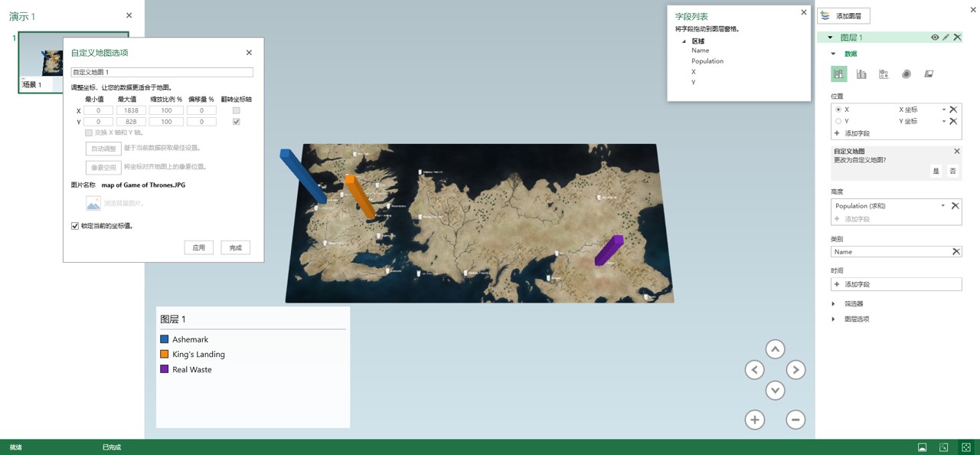Rename 图层 1 with the pencil icon
Viewport: 980px width, 455px height.
[x=946, y=38]
